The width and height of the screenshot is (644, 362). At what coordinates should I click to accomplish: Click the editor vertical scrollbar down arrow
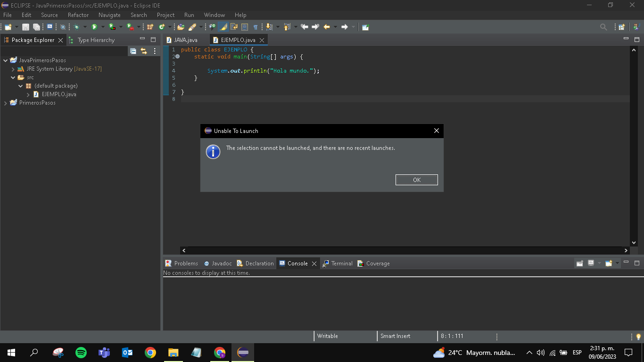[634, 242]
